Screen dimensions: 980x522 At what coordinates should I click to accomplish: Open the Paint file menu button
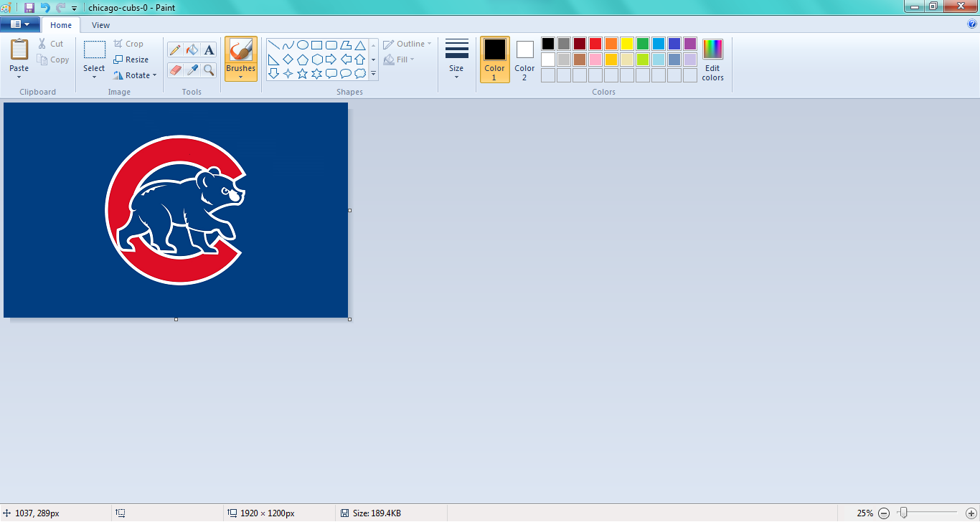[x=20, y=24]
